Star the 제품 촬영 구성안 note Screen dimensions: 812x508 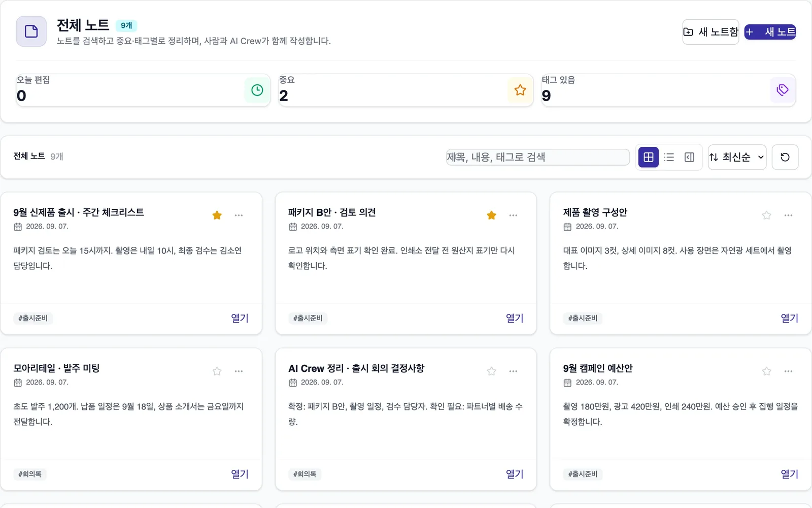pyautogui.click(x=767, y=215)
